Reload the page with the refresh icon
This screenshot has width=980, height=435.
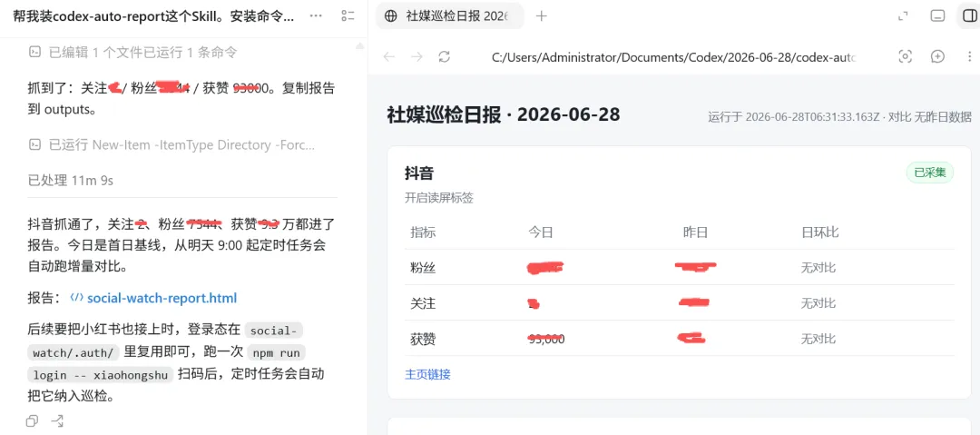click(445, 57)
